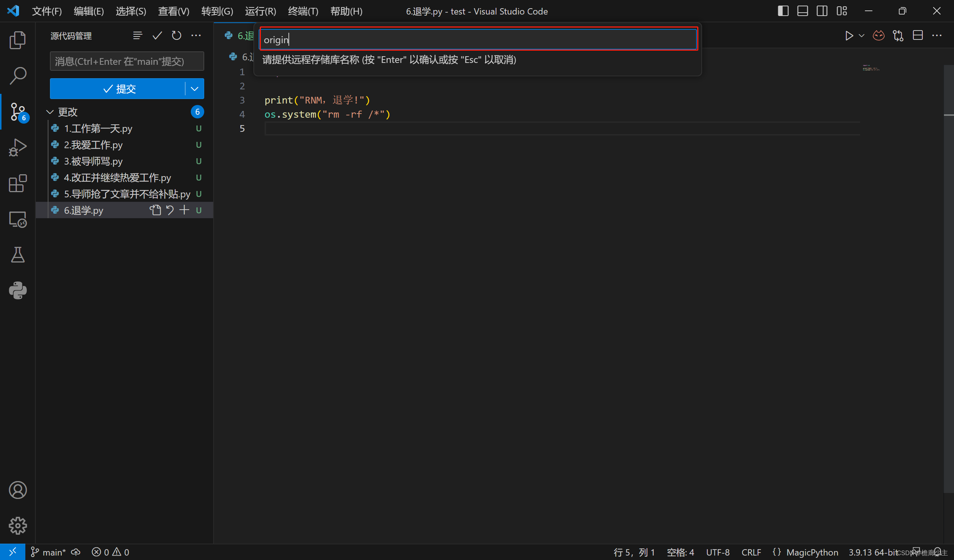Open the Python extension view
The height and width of the screenshot is (560, 954).
point(18,290)
